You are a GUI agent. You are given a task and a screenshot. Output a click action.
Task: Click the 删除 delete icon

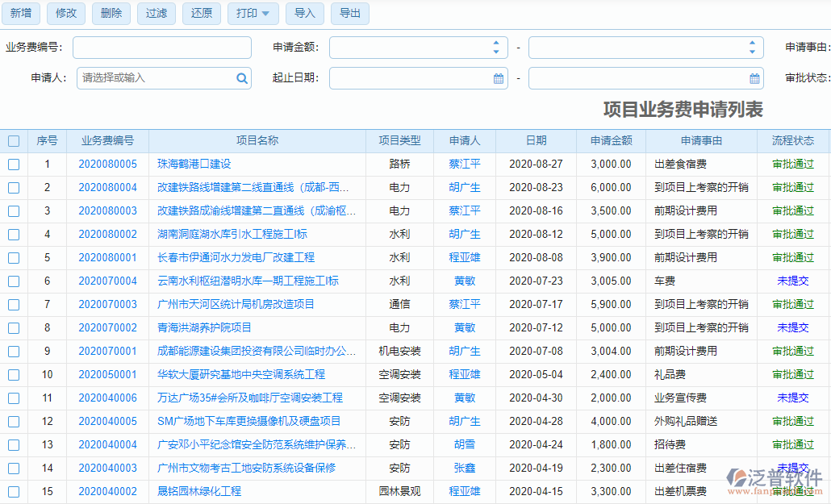pos(111,14)
